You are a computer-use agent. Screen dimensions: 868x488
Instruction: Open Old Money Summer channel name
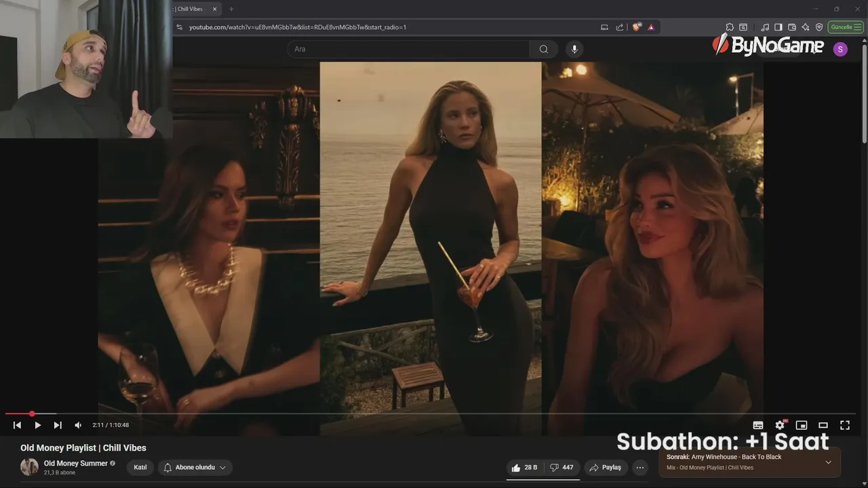point(76,464)
